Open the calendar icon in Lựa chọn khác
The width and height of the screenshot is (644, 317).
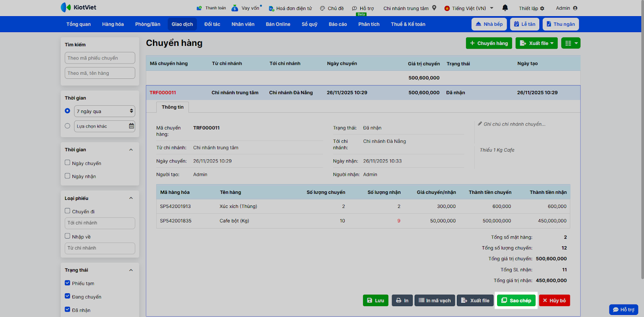pyautogui.click(x=131, y=126)
